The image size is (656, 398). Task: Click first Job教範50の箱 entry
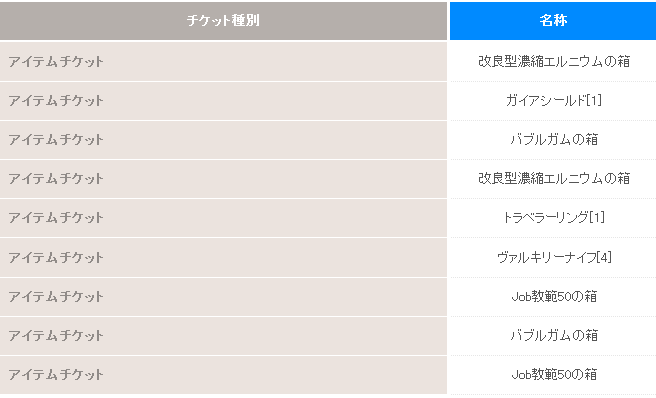pos(554,296)
